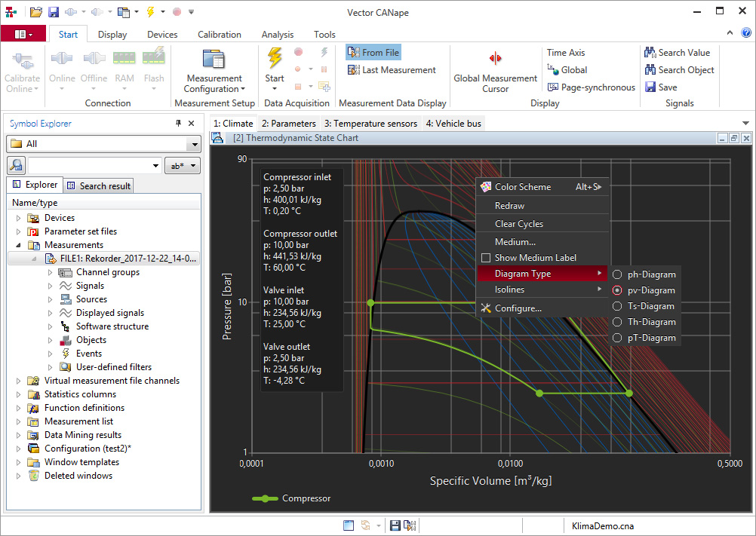Open the All filter dropdown in Symbol Explorer
756x536 pixels.
(x=195, y=144)
